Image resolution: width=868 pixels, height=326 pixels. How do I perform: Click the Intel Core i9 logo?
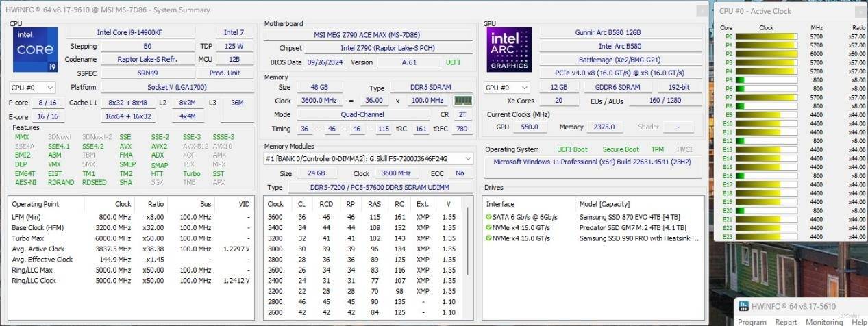pyautogui.click(x=35, y=50)
